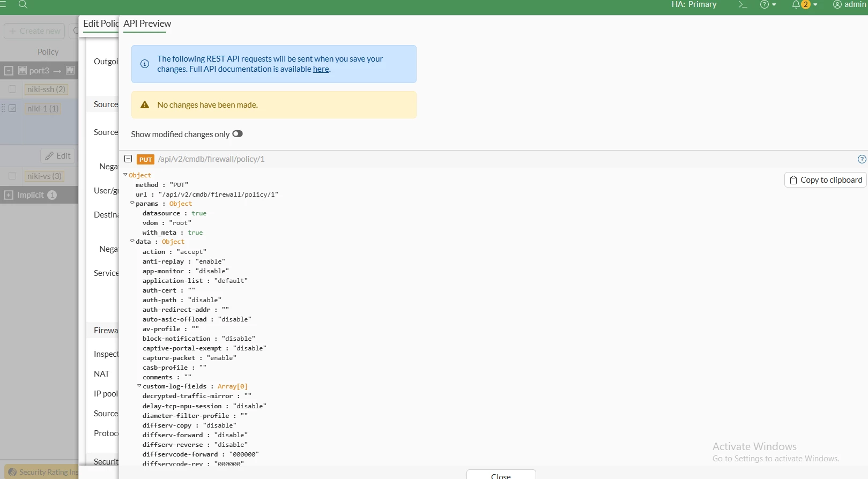868x479 pixels.
Task: Click the datasource : true line
Action: coord(174,213)
